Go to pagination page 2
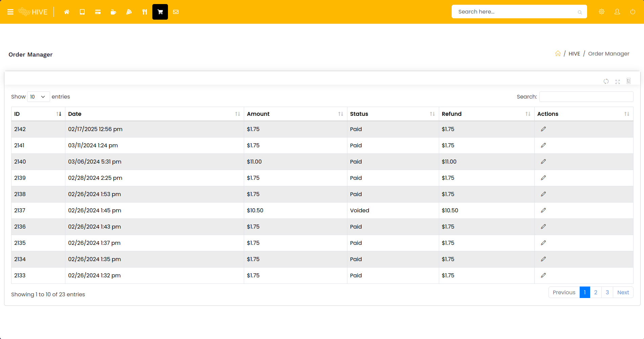Viewport: 644px width, 339px height. 596,292
